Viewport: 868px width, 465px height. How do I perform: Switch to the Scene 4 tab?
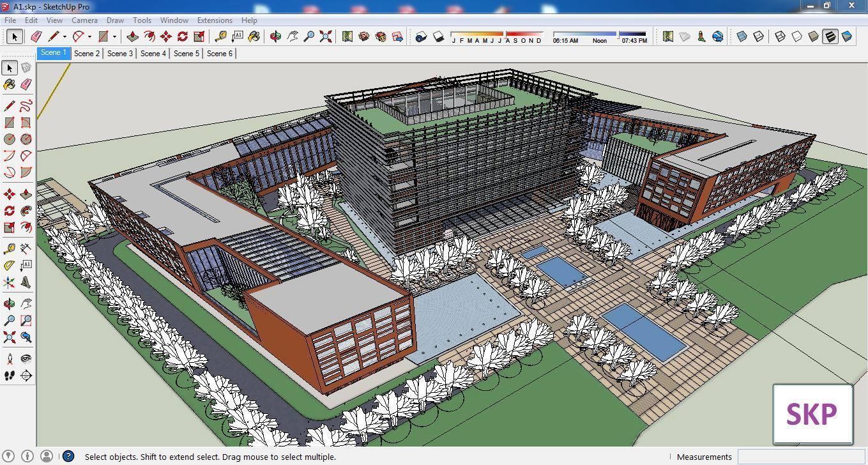tap(153, 54)
